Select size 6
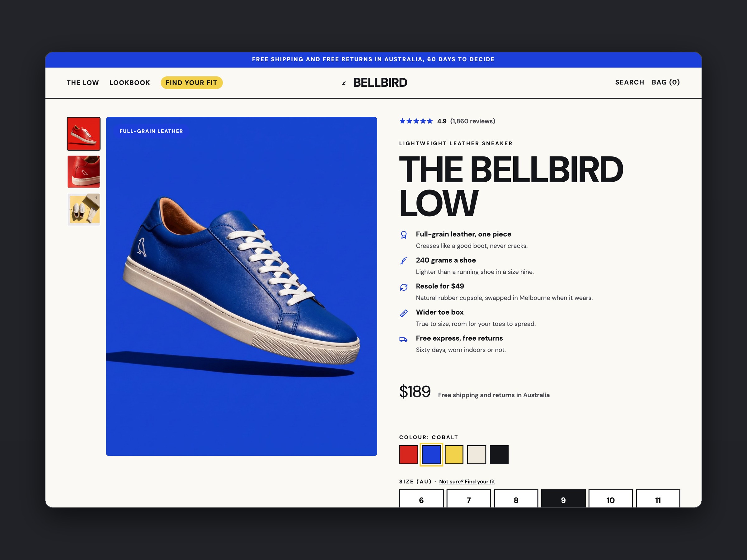The width and height of the screenshot is (747, 560). (x=421, y=499)
